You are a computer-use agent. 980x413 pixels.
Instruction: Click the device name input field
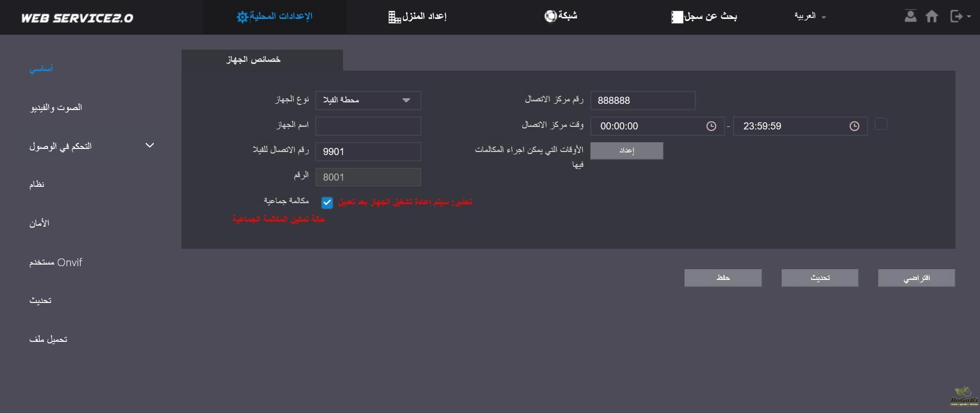(368, 126)
